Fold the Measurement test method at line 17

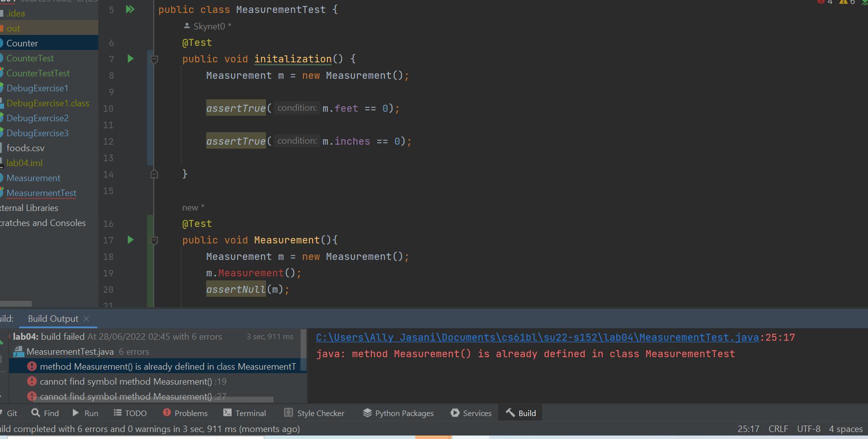click(x=155, y=240)
